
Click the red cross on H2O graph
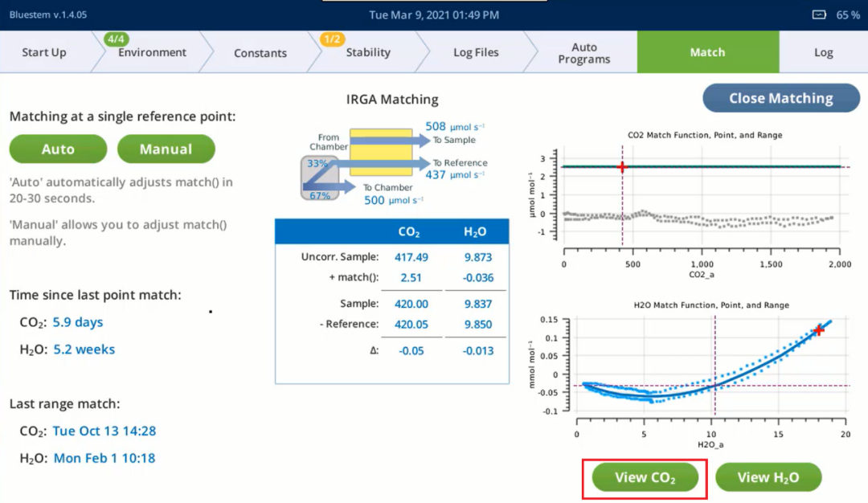pos(818,330)
